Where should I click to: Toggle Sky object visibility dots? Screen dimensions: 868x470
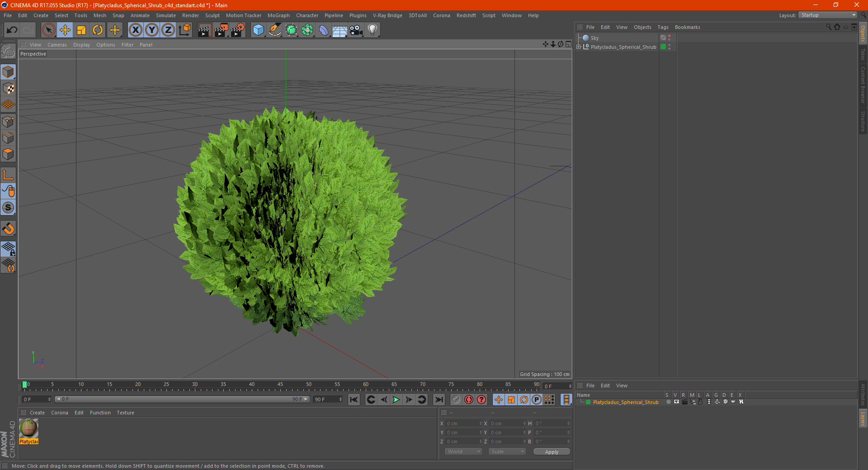click(669, 38)
